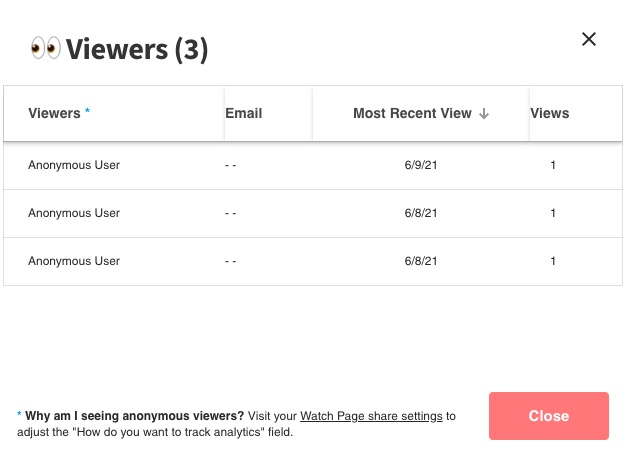Click the blue asterisk next to Viewers header
The image size is (624, 458).
tap(87, 113)
